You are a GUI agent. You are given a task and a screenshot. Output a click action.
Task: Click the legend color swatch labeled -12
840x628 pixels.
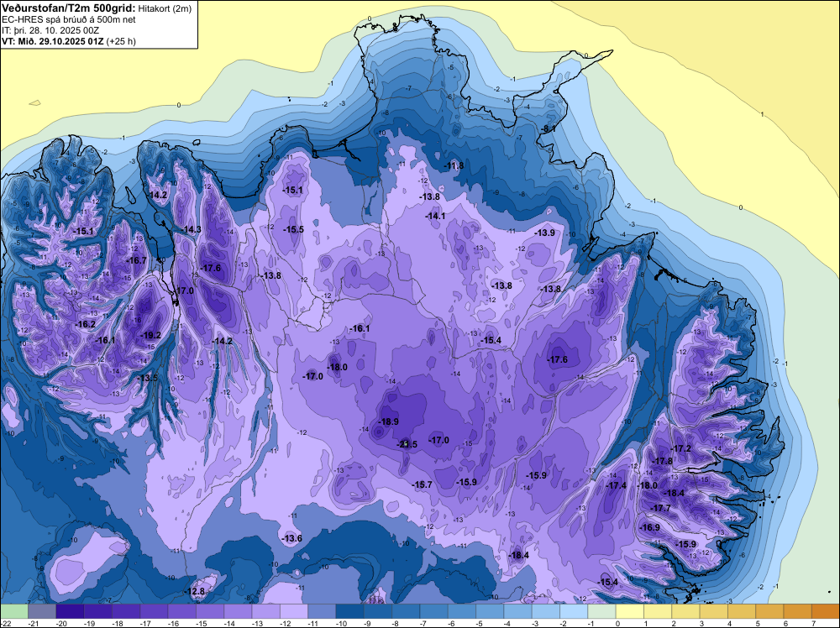pyautogui.click(x=294, y=611)
